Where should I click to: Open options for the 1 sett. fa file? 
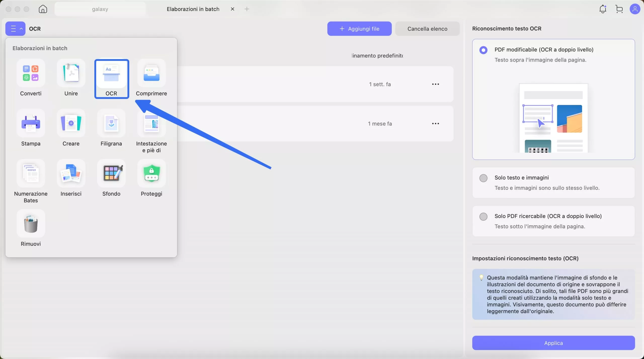click(435, 84)
